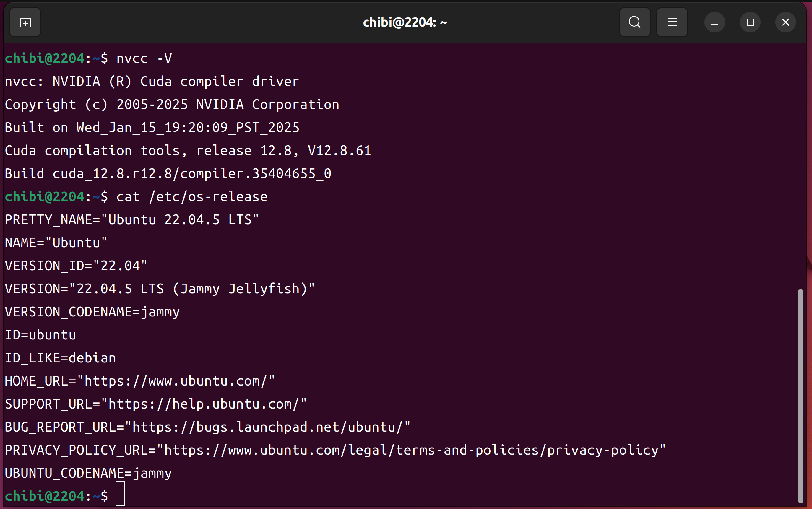This screenshot has width=812, height=509.
Task: Click the PRETTY_NAME "Ubuntu 22.04.5 LTS" line
Action: pyautogui.click(x=131, y=220)
